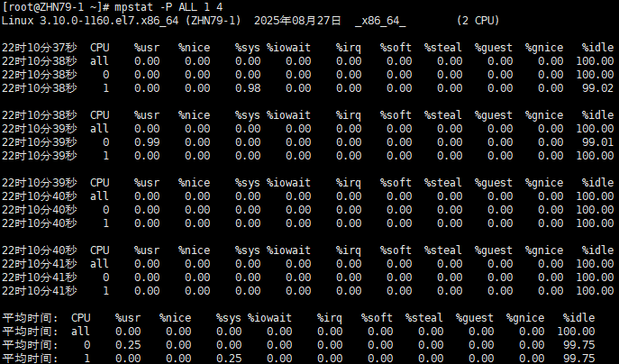Click %gnice header in the average section
The height and width of the screenshot is (364, 619).
click(x=525, y=318)
